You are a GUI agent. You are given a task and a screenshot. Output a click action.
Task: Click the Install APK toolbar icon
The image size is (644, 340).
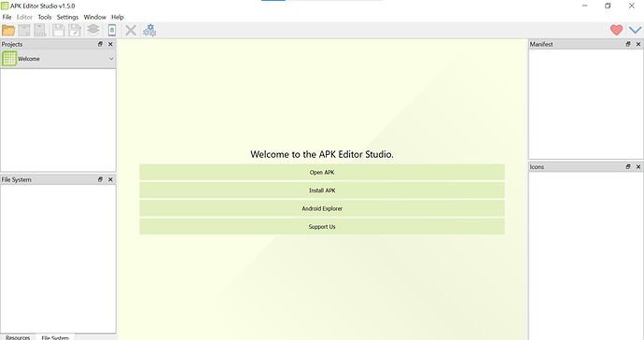[40, 30]
